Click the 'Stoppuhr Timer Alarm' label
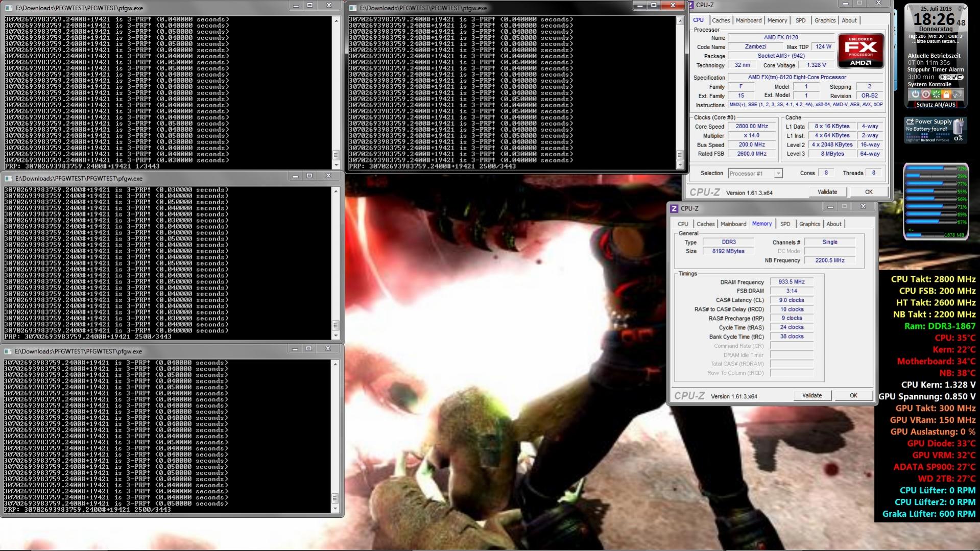The width and height of the screenshot is (980, 551). 936,69
